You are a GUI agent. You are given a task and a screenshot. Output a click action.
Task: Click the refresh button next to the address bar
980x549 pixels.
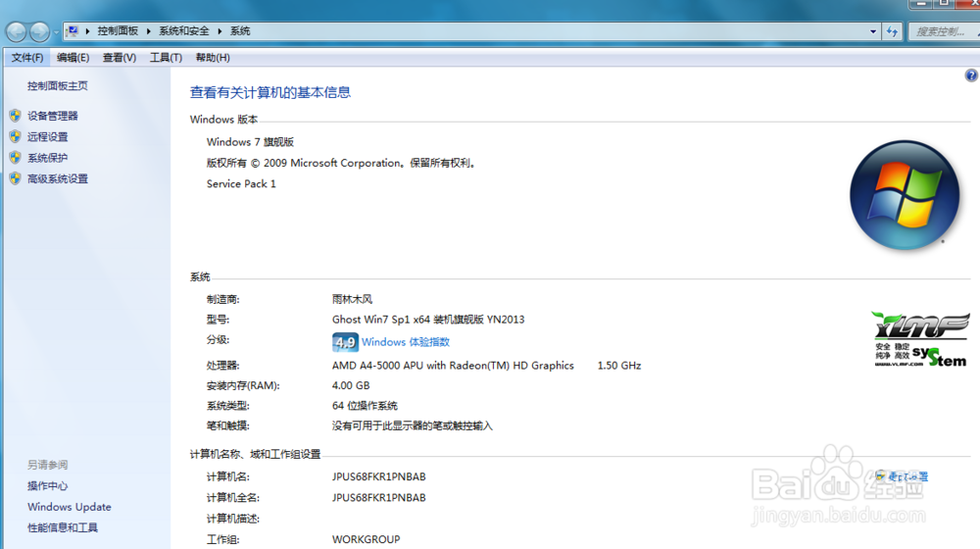point(892,31)
